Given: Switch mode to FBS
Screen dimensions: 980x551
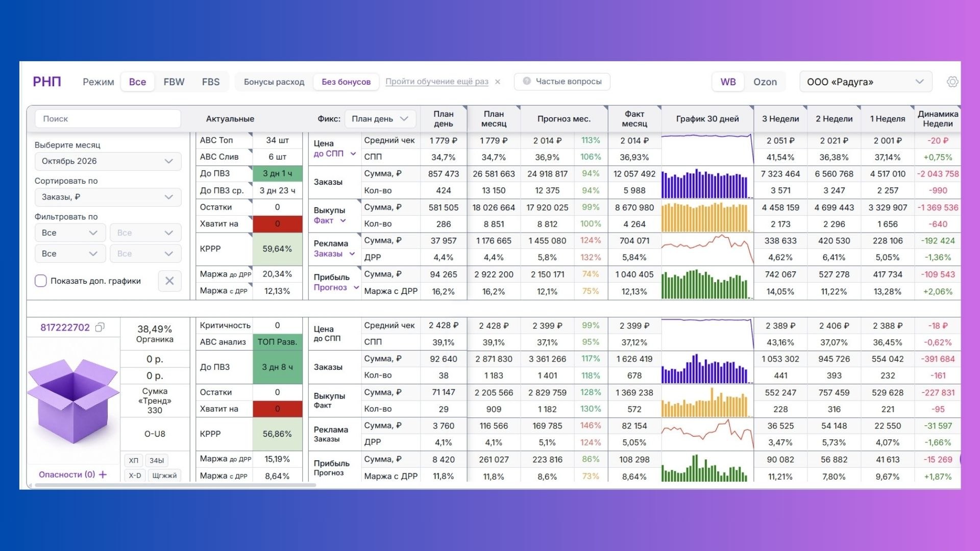Looking at the screenshot, I should pyautogui.click(x=211, y=82).
